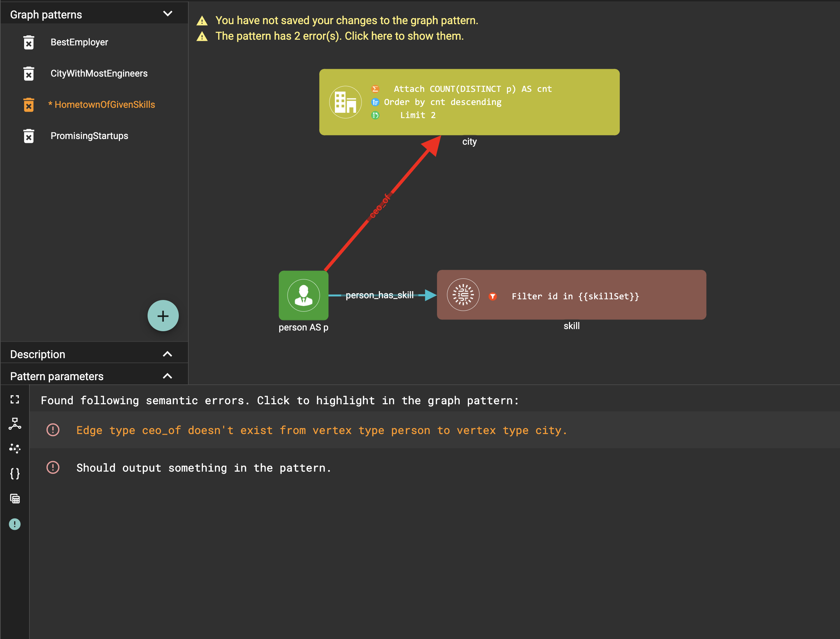840x639 pixels.
Task: Click the add new graph pattern button
Action: [x=164, y=316]
